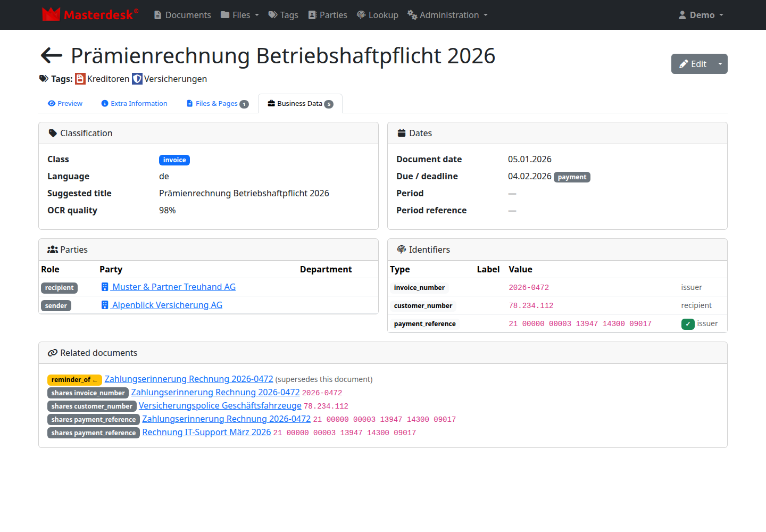This screenshot has height=532, width=766.
Task: Click the green verified checkmark badge
Action: click(688, 324)
